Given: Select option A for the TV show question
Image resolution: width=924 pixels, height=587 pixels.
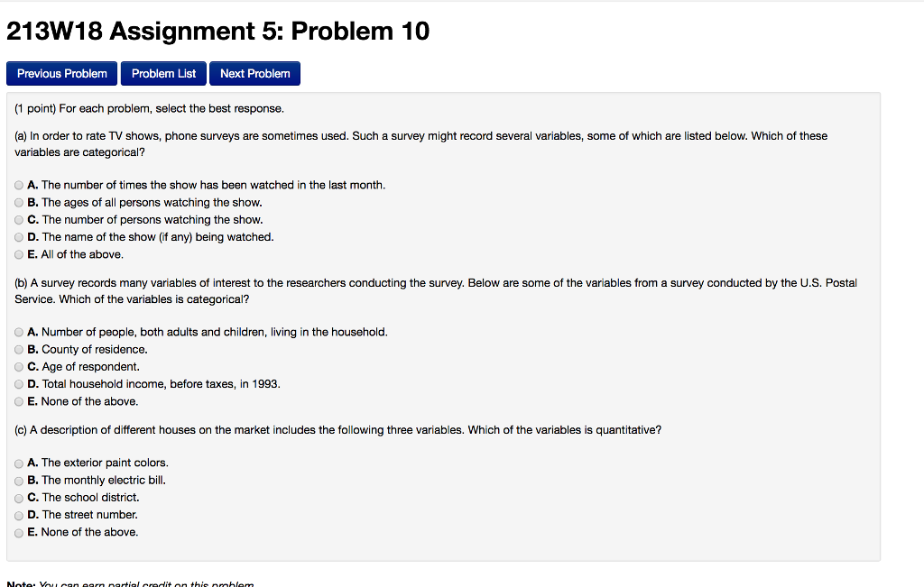Looking at the screenshot, I should 18,185.
